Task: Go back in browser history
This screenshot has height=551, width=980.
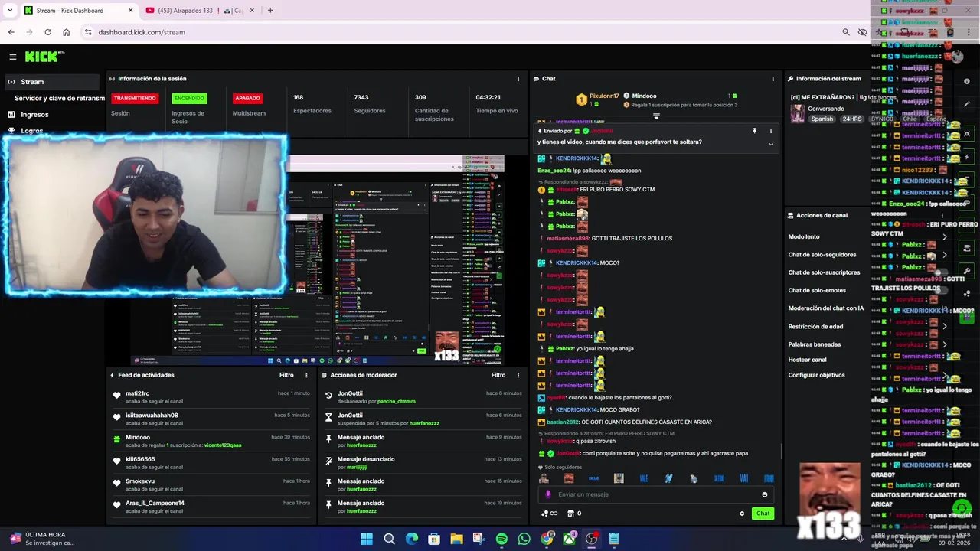Action: coord(11,32)
